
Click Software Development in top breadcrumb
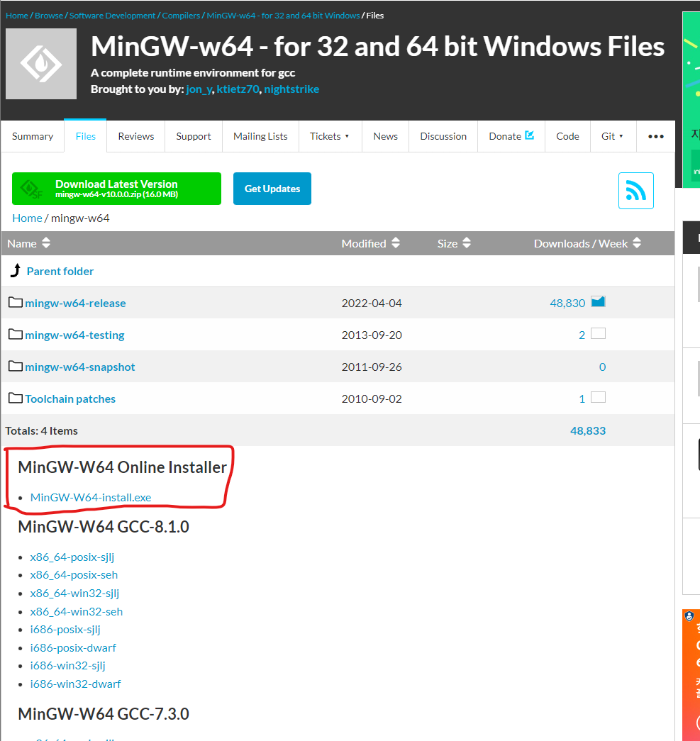[112, 15]
